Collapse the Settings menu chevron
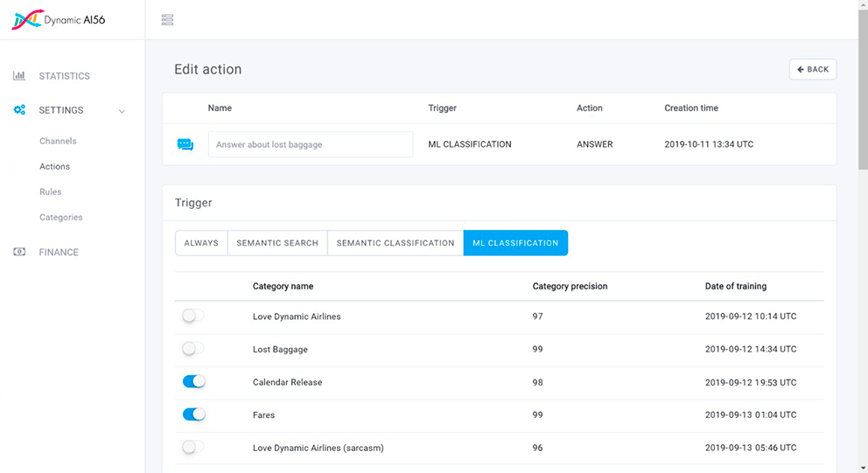This screenshot has width=868, height=473. point(122,111)
